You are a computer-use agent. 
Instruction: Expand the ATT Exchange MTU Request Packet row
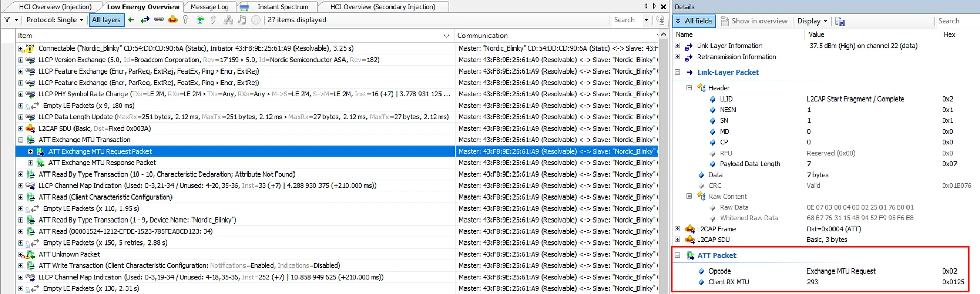coord(31,152)
